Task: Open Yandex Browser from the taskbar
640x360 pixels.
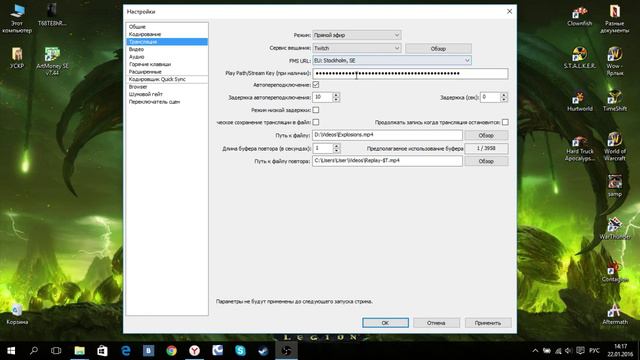Action: [194, 351]
